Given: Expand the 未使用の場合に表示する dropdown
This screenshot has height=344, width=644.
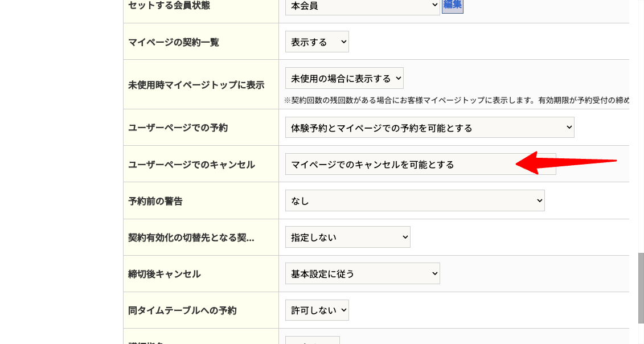Looking at the screenshot, I should click(344, 79).
